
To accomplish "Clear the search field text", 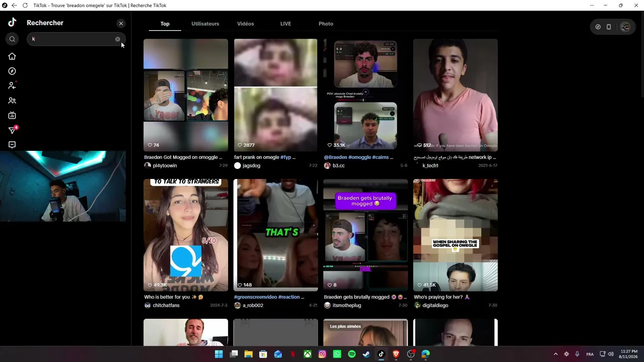I will click(x=118, y=39).
